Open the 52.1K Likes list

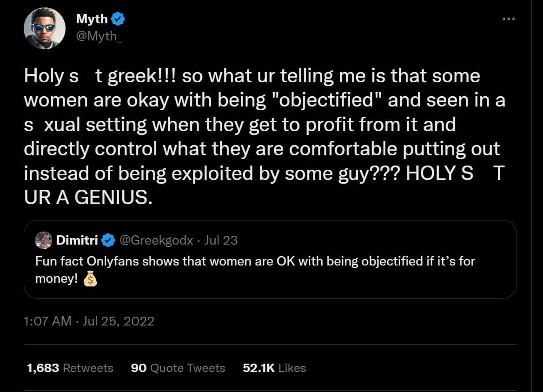click(x=273, y=368)
